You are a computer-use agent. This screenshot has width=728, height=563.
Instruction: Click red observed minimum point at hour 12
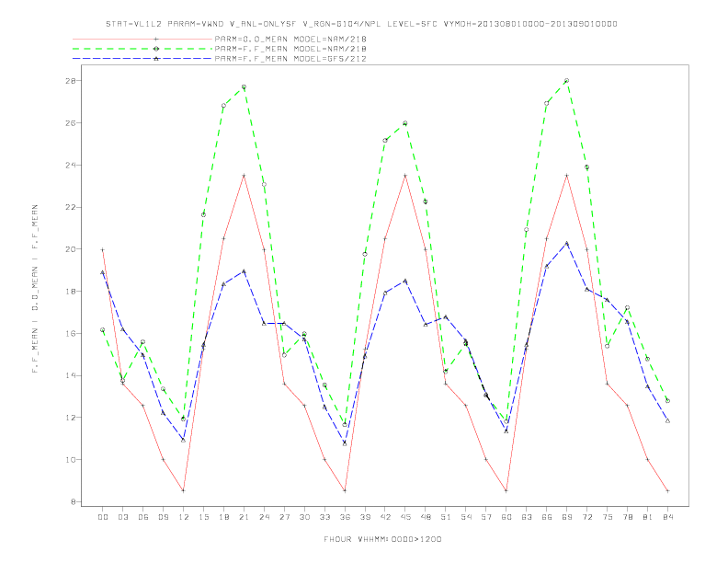[184, 490]
